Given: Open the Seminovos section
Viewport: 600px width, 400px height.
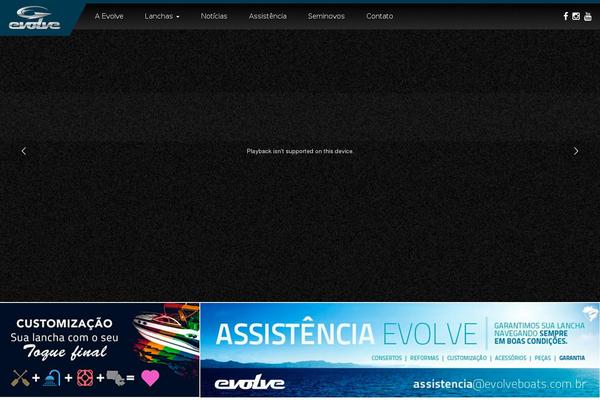Looking at the screenshot, I should pos(326,16).
